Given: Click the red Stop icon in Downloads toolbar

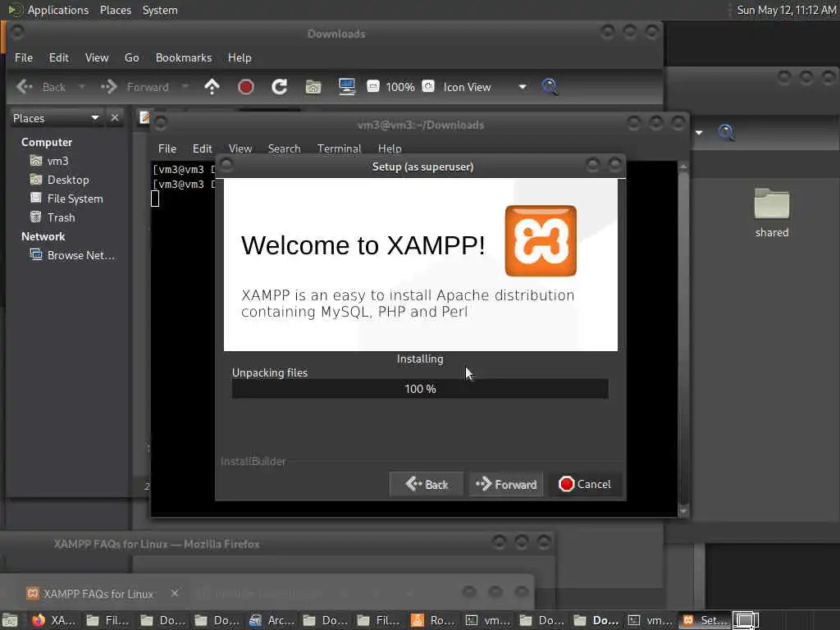Looking at the screenshot, I should click(x=245, y=87).
